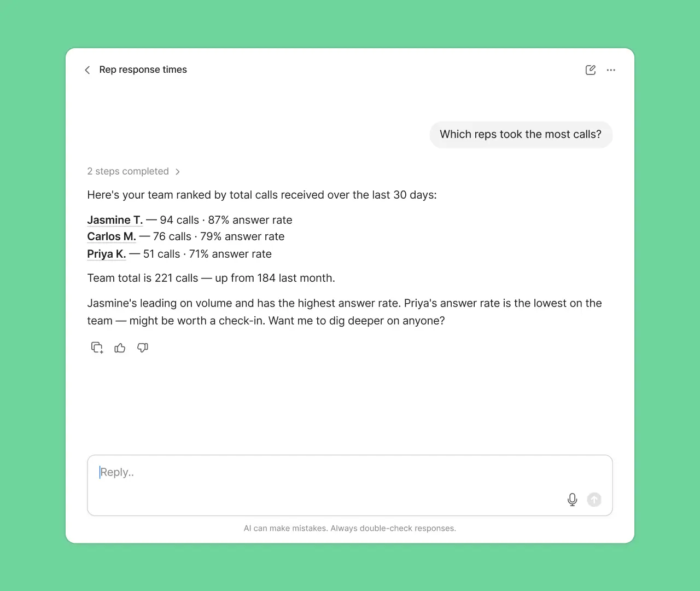Click the send arrow button
Image resolution: width=700 pixels, height=591 pixels.
(x=594, y=500)
